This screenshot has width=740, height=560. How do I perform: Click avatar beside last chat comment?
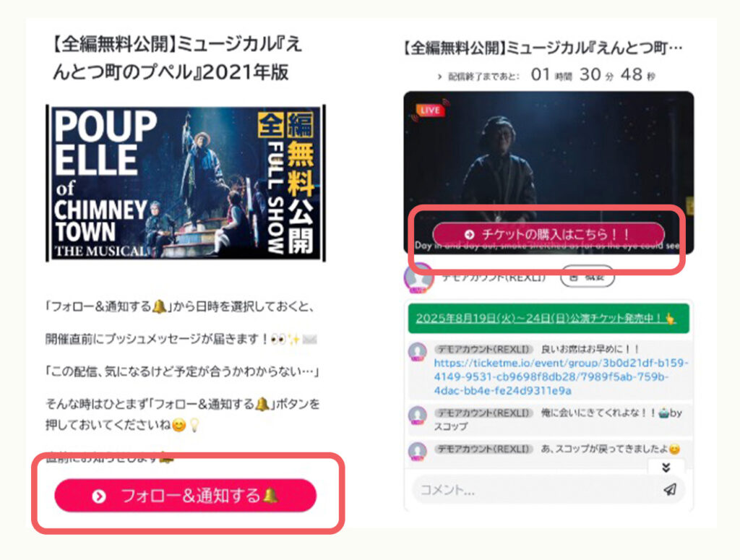(417, 451)
